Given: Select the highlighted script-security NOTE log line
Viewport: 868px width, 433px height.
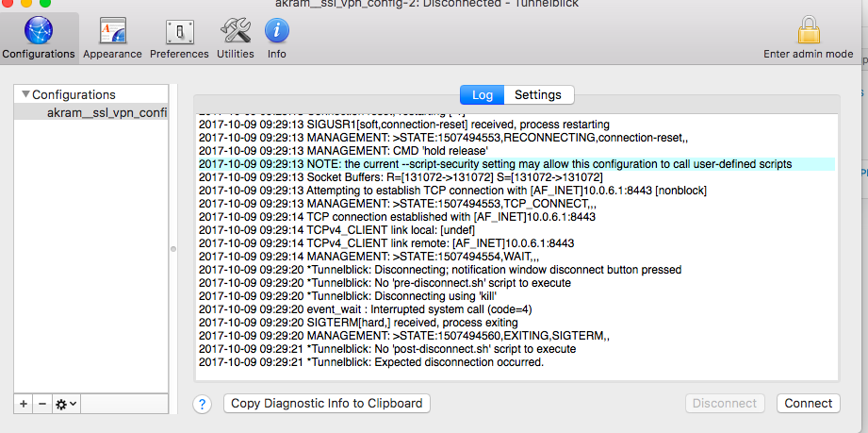Looking at the screenshot, I should tap(516, 164).
